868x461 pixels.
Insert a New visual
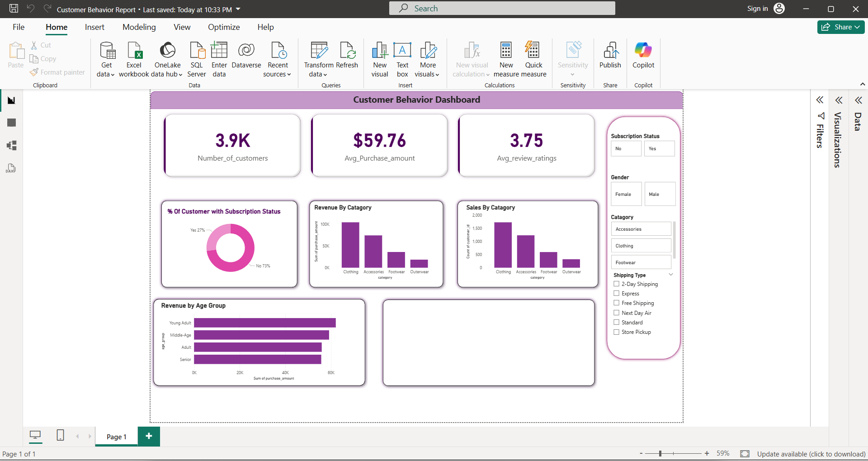click(380, 60)
